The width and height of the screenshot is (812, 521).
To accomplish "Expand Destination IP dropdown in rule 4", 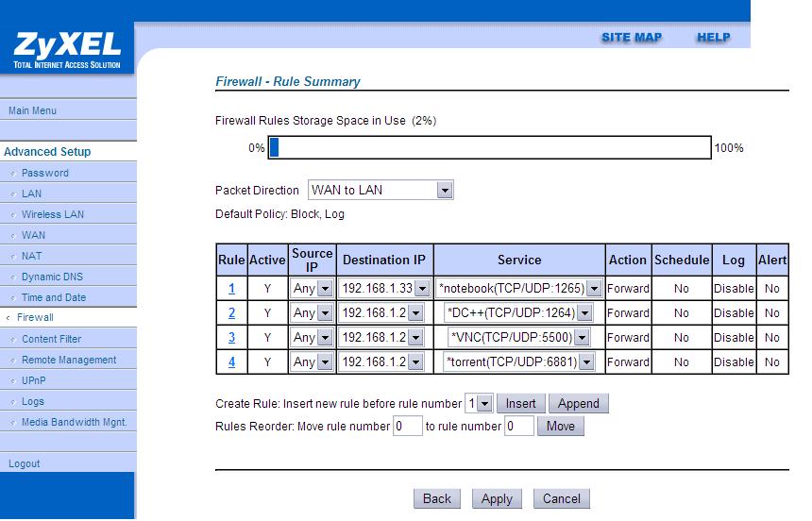I will [381, 362].
